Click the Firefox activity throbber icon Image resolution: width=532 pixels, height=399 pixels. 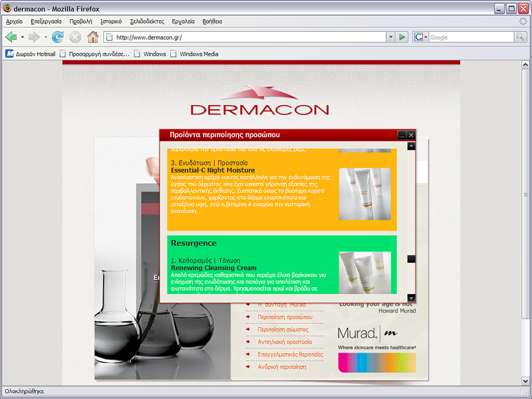523,21
